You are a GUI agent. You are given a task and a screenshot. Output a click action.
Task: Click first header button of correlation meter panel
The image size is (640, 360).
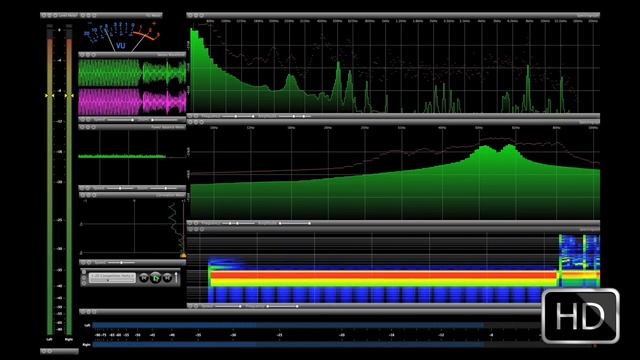82,195
